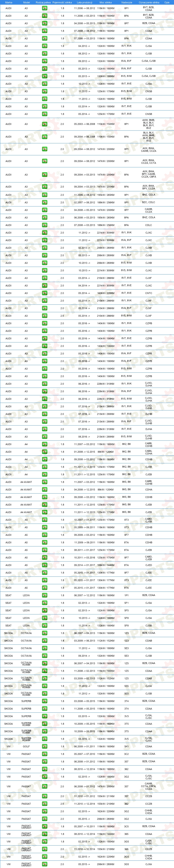
Task: Click the "Pojemność silnika" column header
Action: click(62, 2)
